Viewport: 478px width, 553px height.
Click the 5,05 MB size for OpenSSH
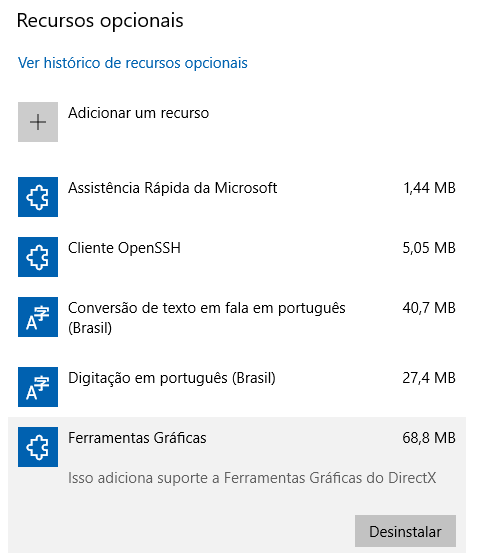click(429, 248)
